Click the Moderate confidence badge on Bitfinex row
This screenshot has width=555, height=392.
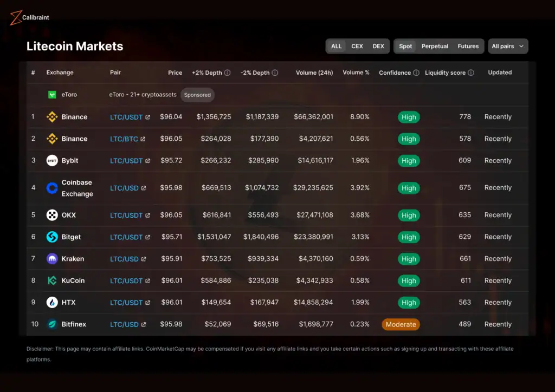(x=401, y=324)
